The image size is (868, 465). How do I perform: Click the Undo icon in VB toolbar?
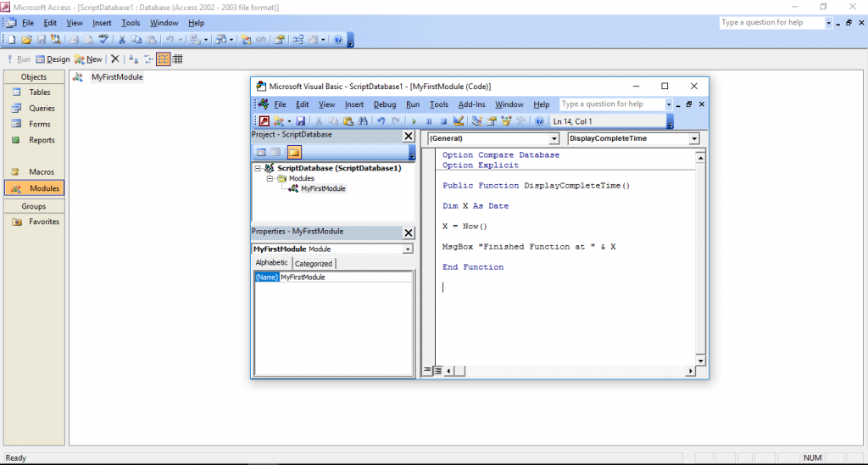[x=381, y=120]
